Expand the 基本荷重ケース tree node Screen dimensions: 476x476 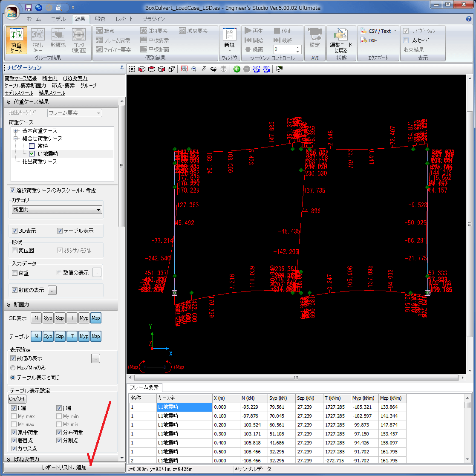(x=16, y=131)
